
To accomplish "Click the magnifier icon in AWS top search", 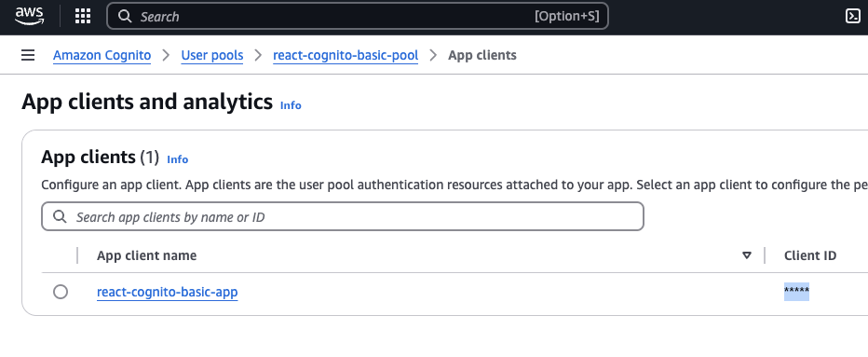I will point(125,16).
